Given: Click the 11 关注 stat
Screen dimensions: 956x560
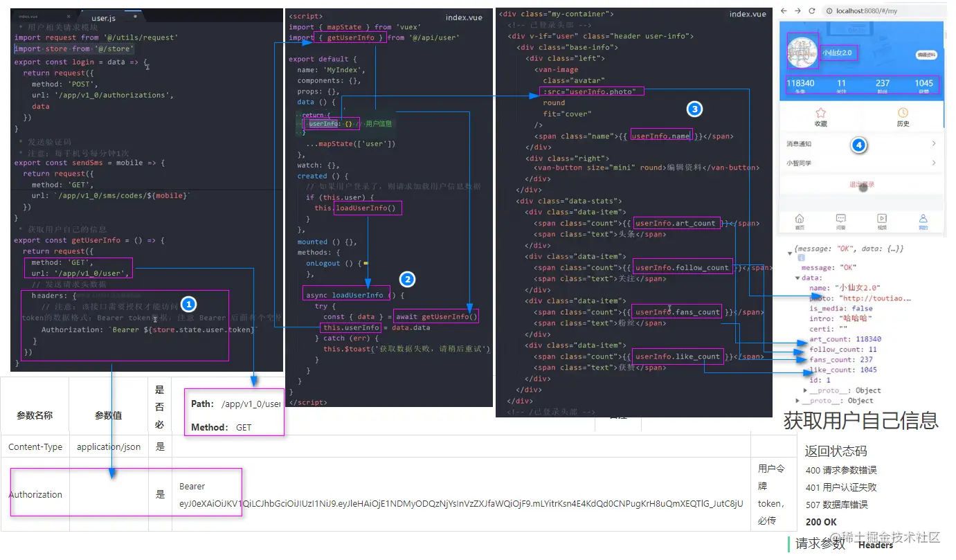Looking at the screenshot, I should (842, 86).
